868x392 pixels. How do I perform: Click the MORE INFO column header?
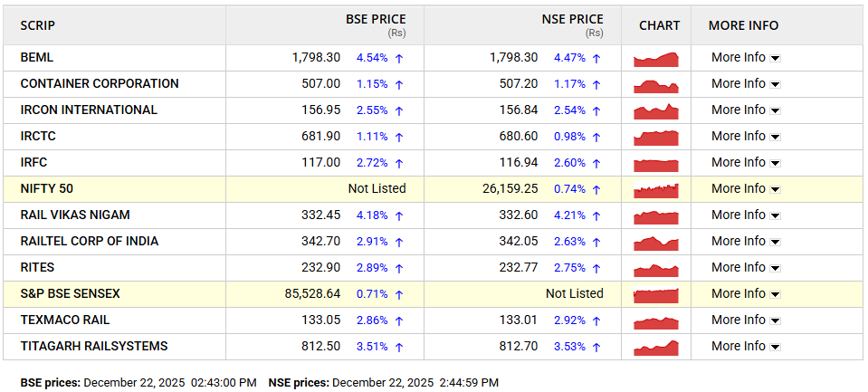coord(743,25)
